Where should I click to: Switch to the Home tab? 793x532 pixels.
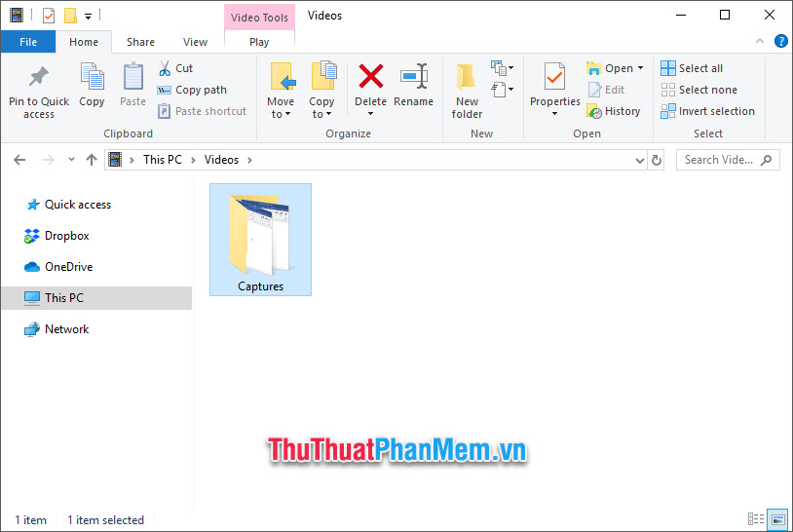[84, 42]
